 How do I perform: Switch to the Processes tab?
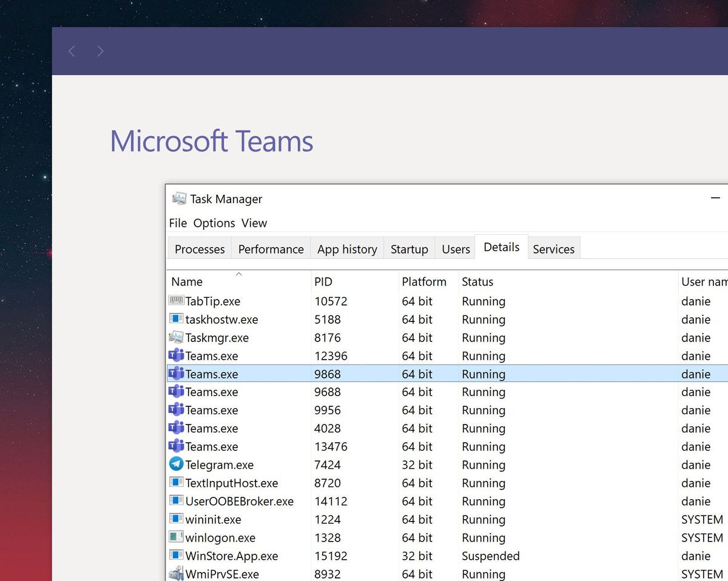pos(200,249)
